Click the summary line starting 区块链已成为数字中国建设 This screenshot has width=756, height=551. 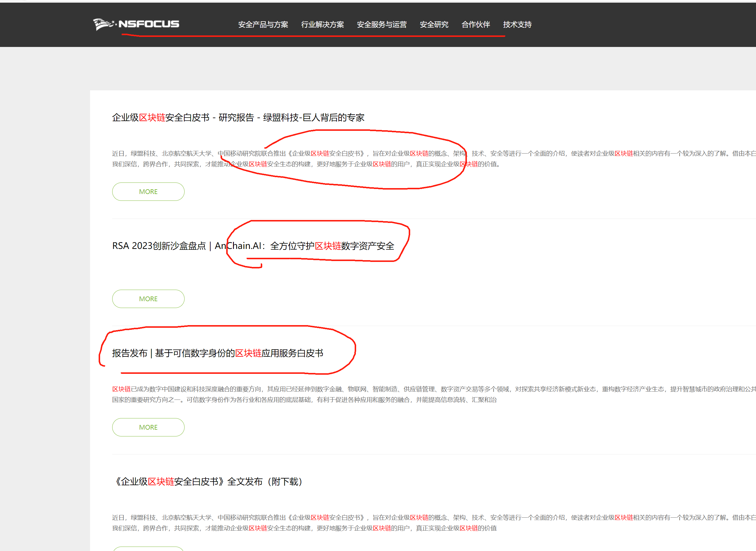tap(434, 389)
